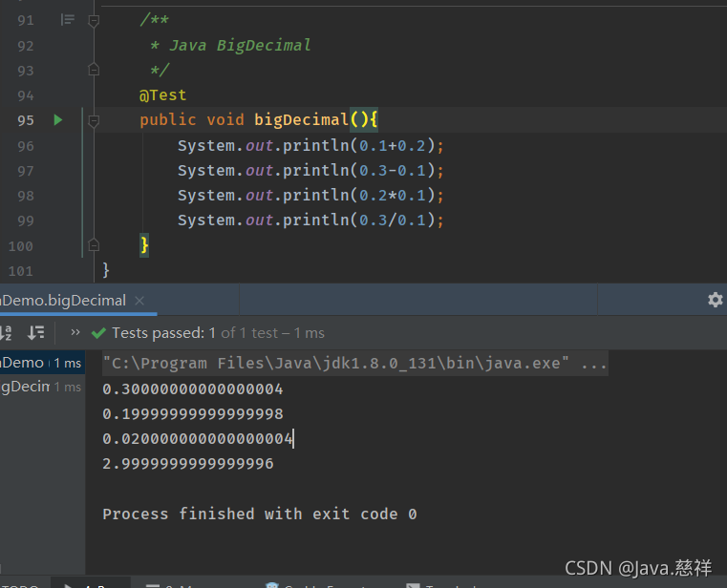Open run panel settings gear
This screenshot has height=588, width=727.
pyautogui.click(x=715, y=300)
